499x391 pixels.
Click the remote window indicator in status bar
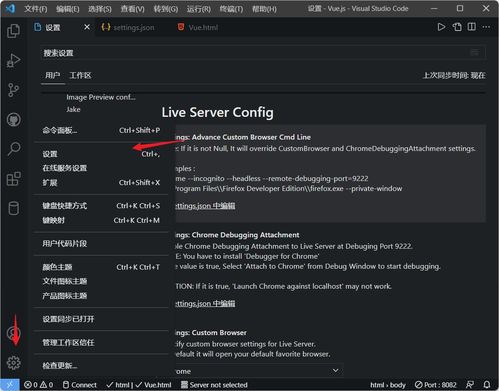(x=10, y=385)
